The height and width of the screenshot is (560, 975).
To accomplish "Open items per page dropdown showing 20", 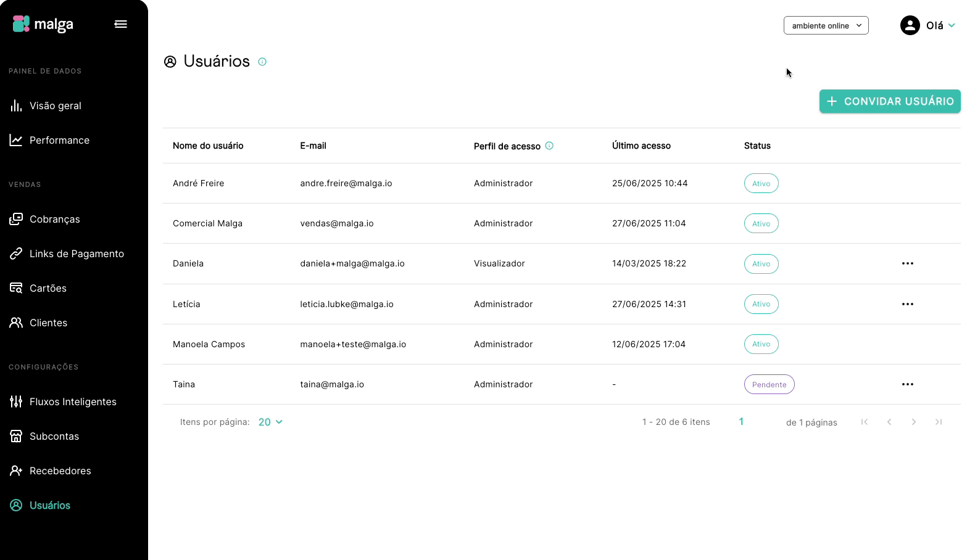I will [x=270, y=422].
